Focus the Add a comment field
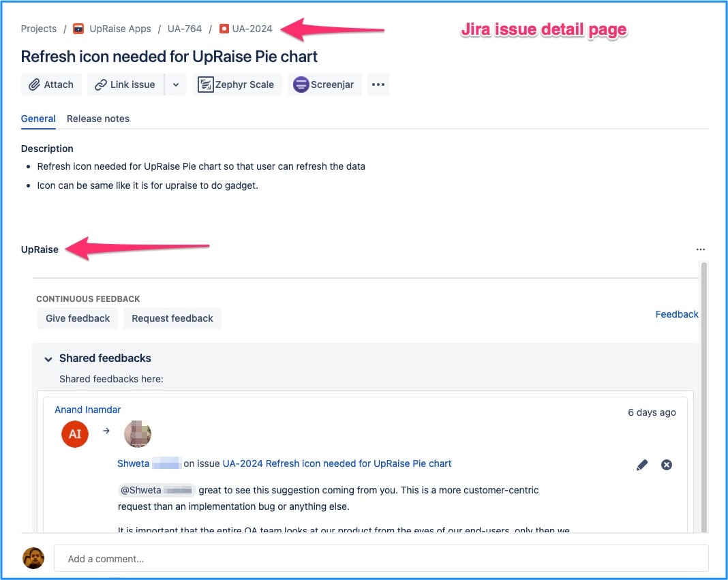 [x=381, y=559]
